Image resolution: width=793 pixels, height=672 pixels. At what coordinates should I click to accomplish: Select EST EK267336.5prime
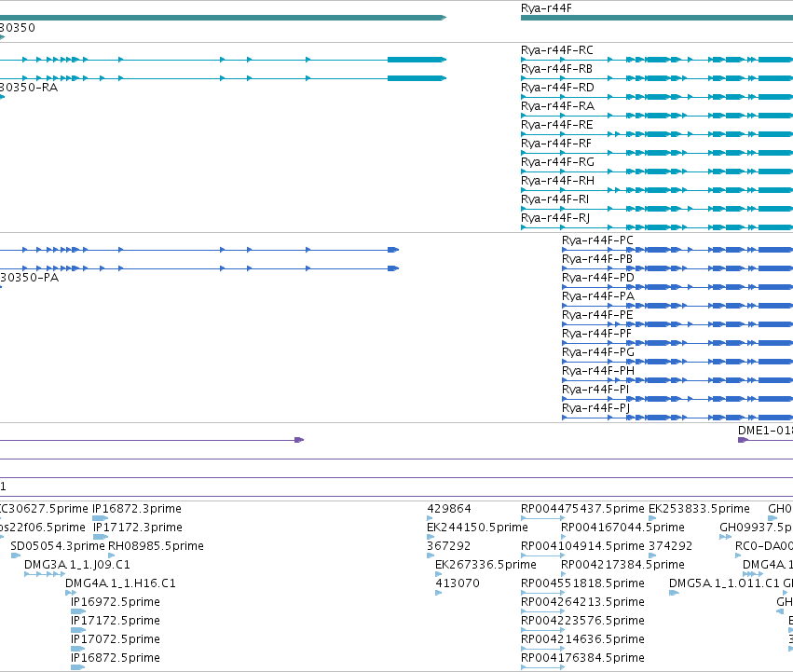tap(486, 565)
